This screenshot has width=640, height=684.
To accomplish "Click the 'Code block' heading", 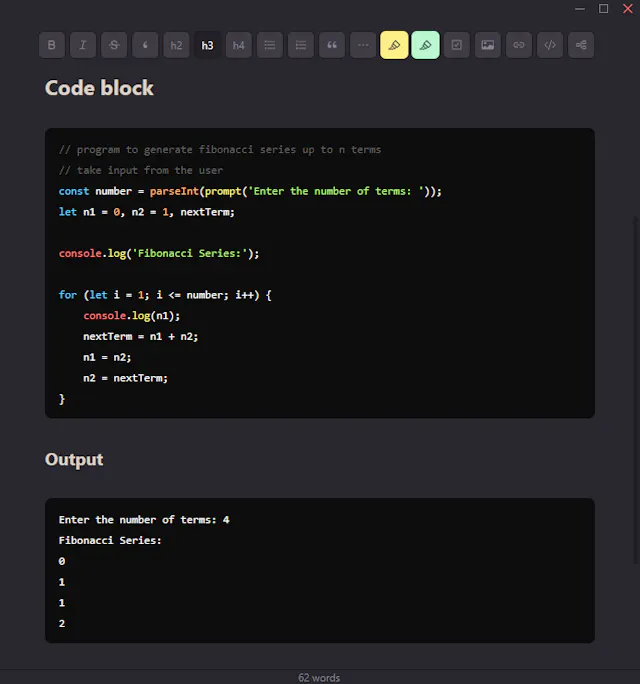I will (x=99, y=88).
